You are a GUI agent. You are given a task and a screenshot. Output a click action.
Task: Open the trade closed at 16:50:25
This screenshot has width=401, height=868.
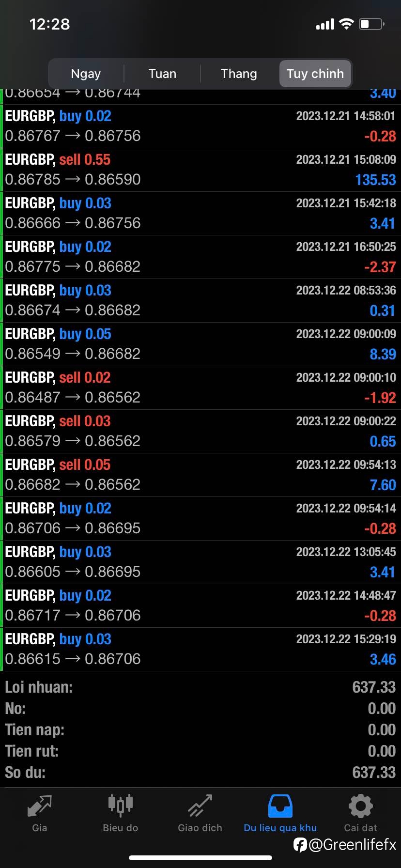200,257
